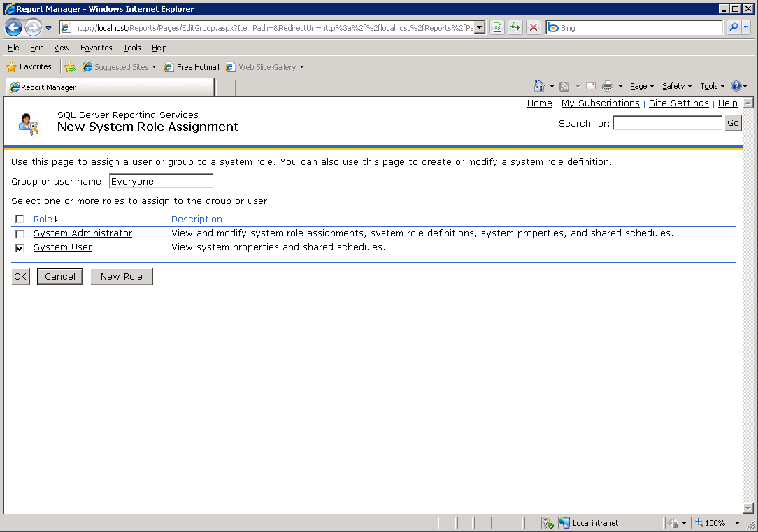Screen dimensions: 758x532
Task: Open the address bar history dropdown
Action: [479, 27]
